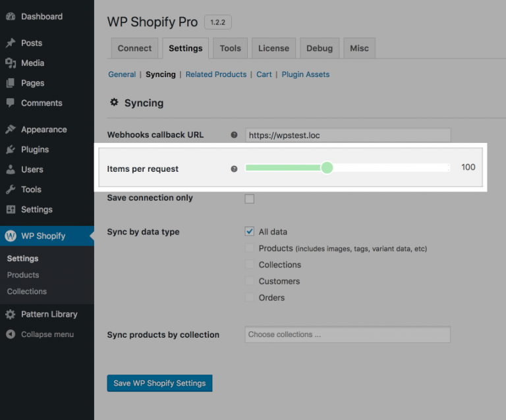The height and width of the screenshot is (420, 506).
Task: Open Settings submenu under WP Shopify
Action: click(x=22, y=259)
